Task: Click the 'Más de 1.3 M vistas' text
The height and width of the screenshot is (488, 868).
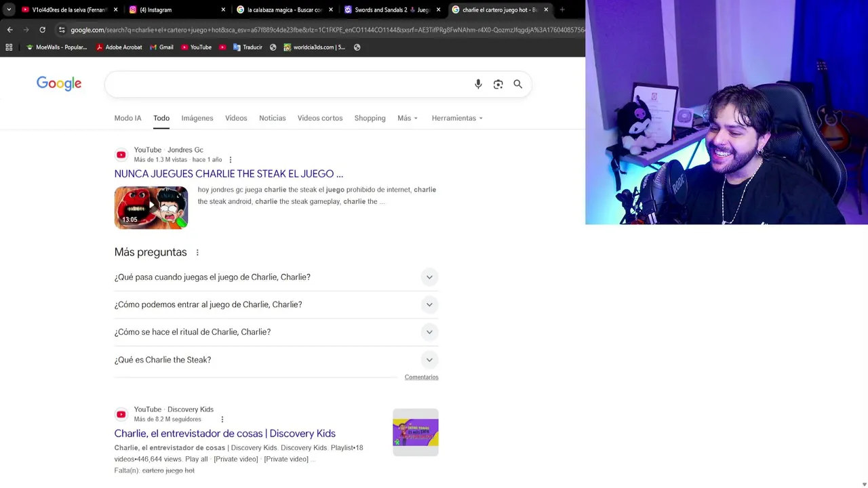Action: point(160,160)
